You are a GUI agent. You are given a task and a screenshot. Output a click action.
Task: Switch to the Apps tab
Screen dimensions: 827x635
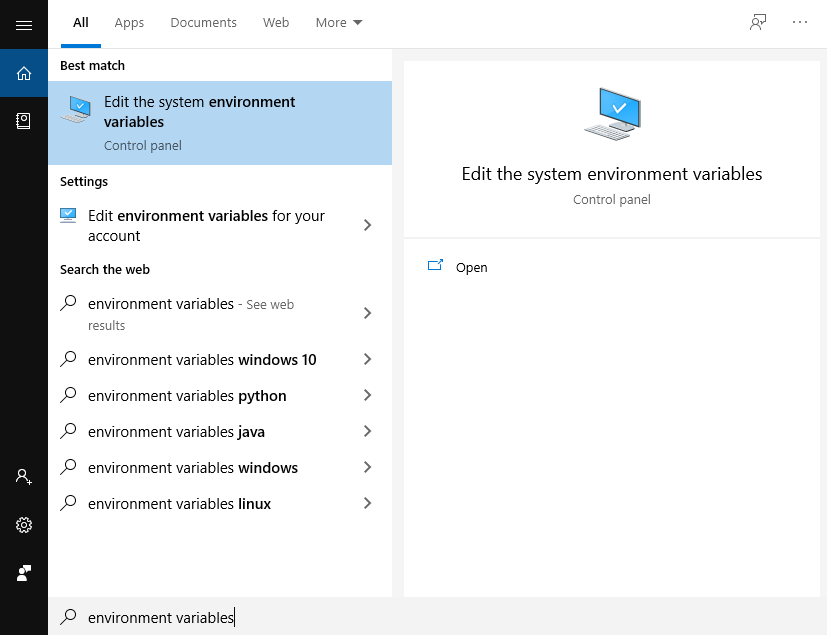point(129,22)
